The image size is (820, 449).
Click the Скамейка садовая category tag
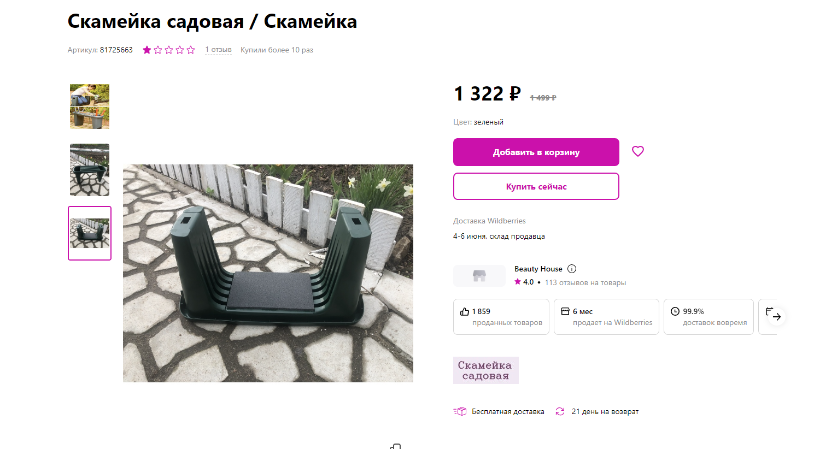(x=486, y=371)
